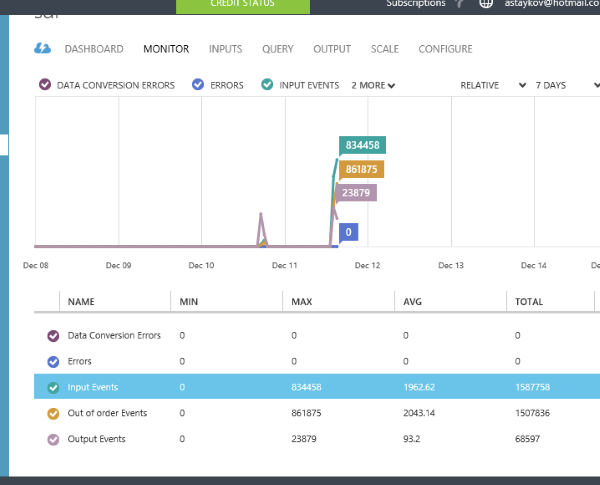Toggle Out of order Events checkmark
Image resolution: width=600 pixels, height=485 pixels.
(x=53, y=413)
